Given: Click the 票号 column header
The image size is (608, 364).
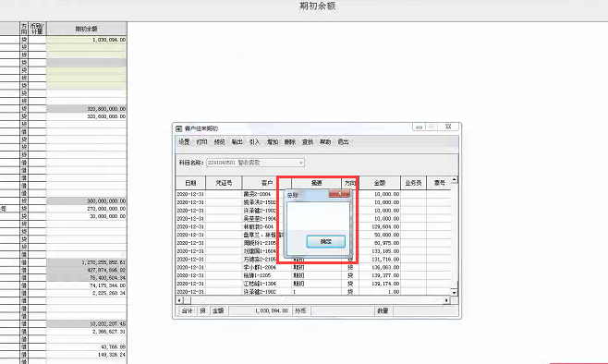Looking at the screenshot, I should click(439, 183).
